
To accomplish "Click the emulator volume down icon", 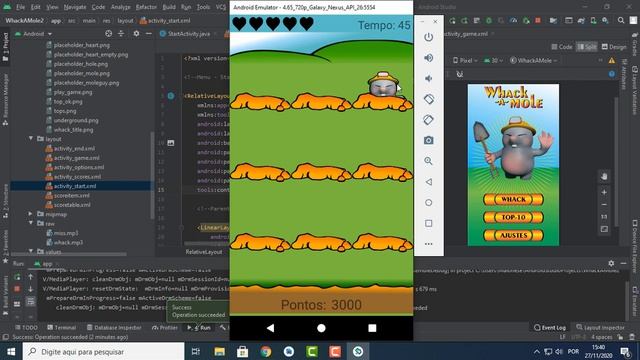I will pyautogui.click(x=428, y=78).
